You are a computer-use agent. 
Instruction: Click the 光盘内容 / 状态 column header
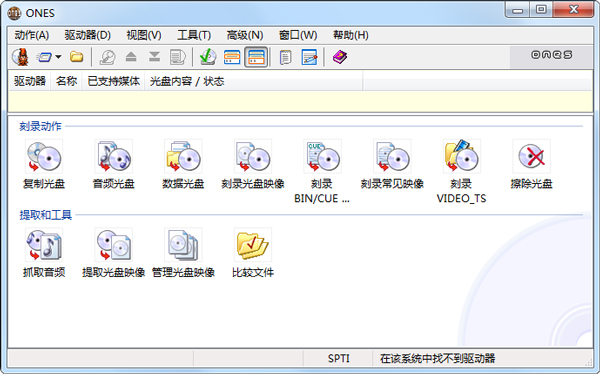tap(254, 81)
